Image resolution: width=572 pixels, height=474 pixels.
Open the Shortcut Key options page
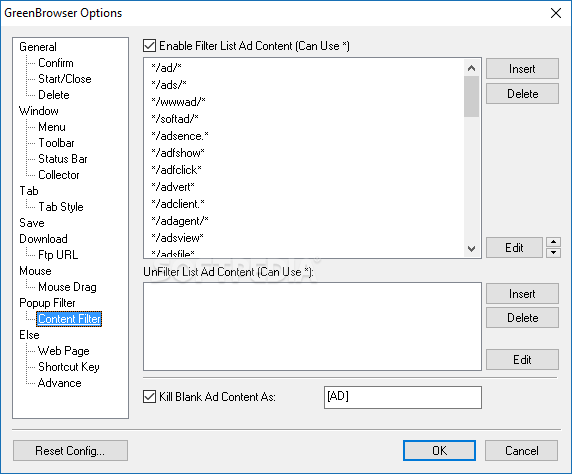(69, 367)
